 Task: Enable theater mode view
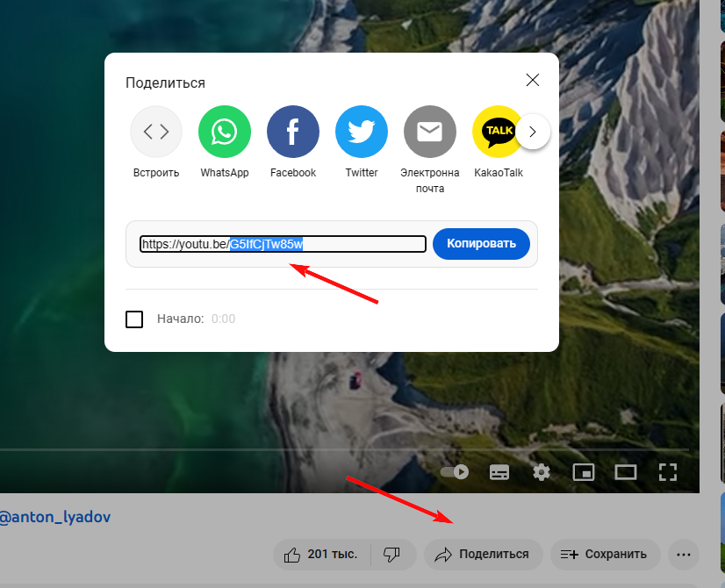(625, 472)
